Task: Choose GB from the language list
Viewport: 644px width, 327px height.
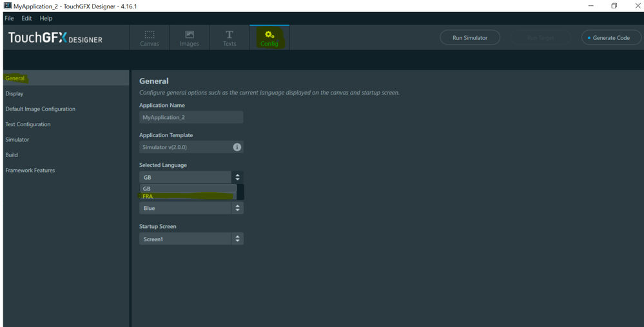Action: [x=188, y=189]
